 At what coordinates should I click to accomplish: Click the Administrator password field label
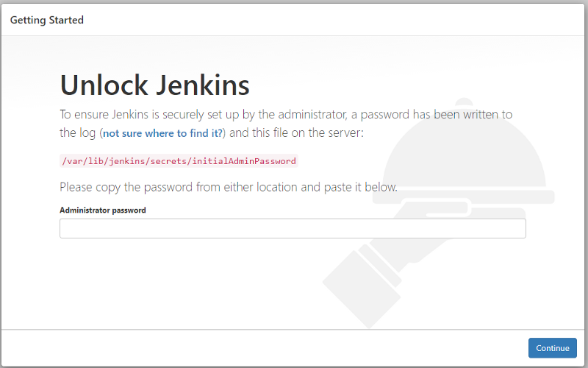[x=103, y=210]
